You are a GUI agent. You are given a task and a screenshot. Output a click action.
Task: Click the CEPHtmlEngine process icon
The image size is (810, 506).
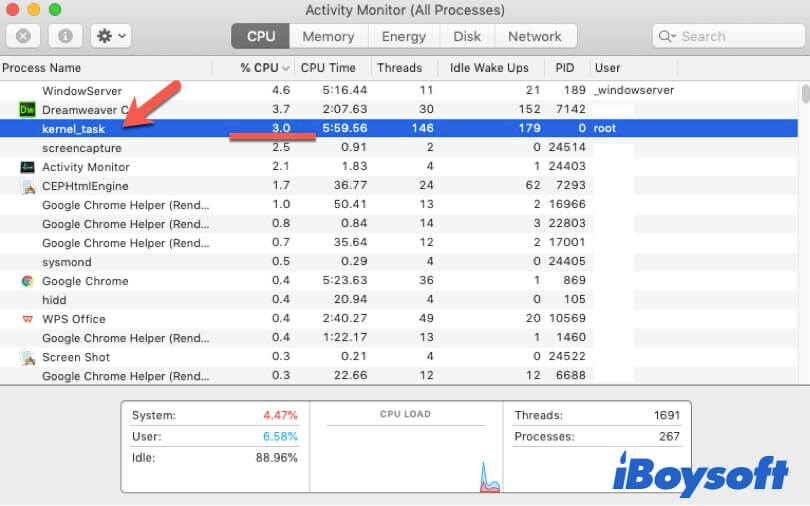pos(27,186)
